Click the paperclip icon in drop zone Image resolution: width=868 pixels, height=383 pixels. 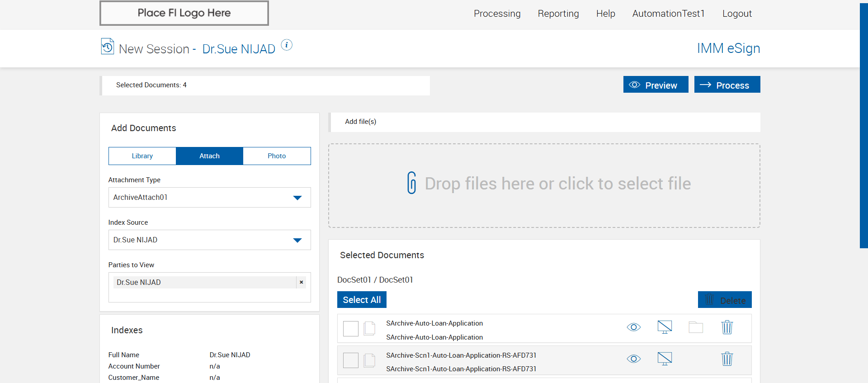412,183
